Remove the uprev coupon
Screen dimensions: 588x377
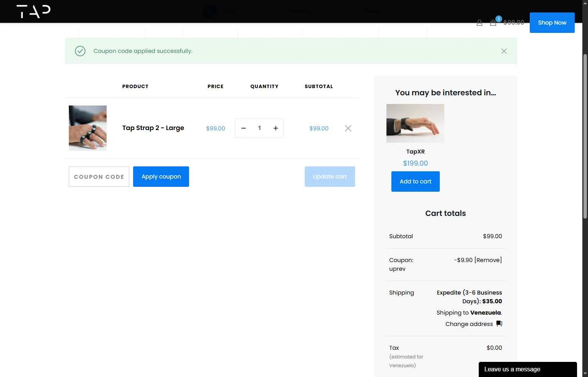tap(488, 260)
